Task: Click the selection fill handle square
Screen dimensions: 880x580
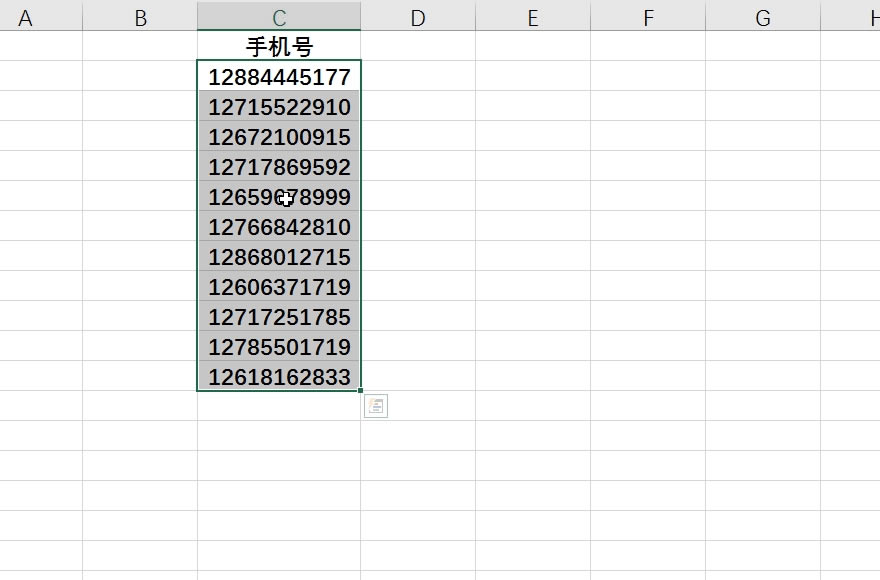Action: pos(361,393)
